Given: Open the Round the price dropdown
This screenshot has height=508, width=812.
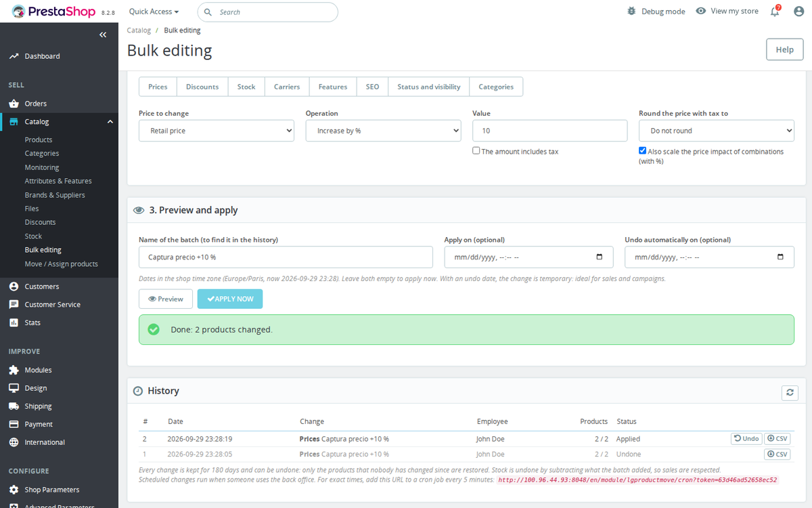Looking at the screenshot, I should coord(717,131).
